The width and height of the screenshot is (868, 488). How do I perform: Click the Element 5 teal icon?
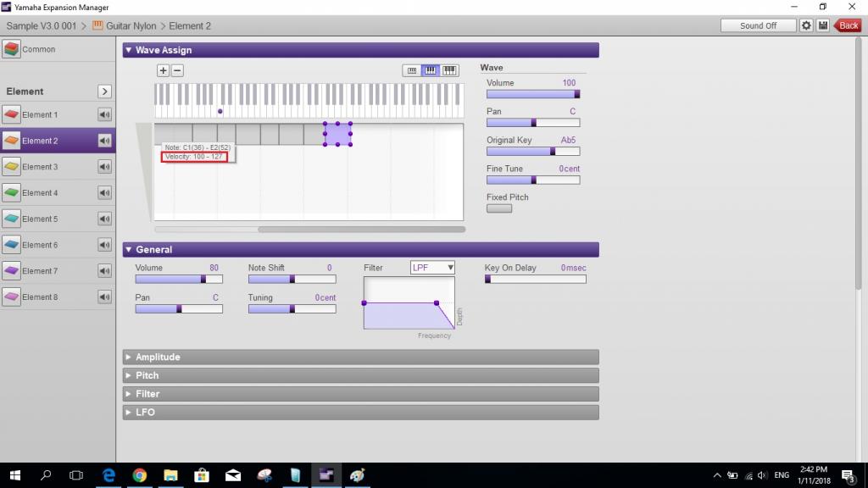click(11, 219)
